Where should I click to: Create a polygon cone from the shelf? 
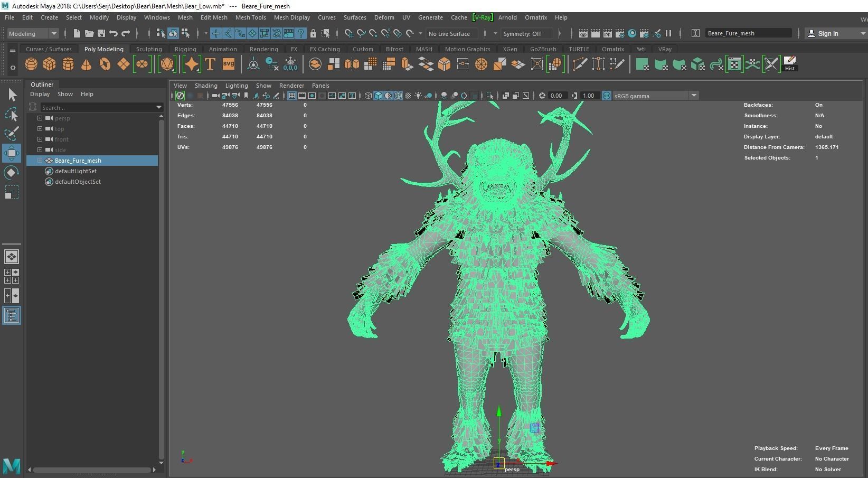[x=86, y=64]
